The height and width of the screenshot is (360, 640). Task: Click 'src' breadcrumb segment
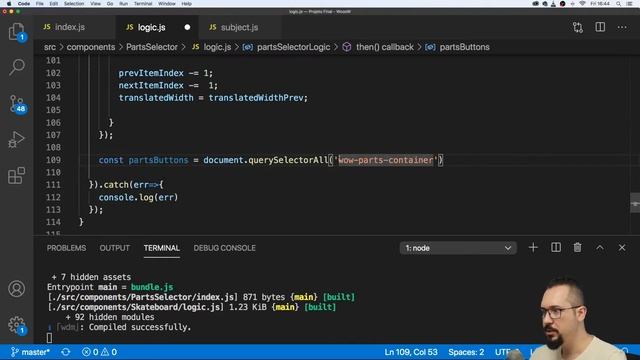click(x=50, y=47)
